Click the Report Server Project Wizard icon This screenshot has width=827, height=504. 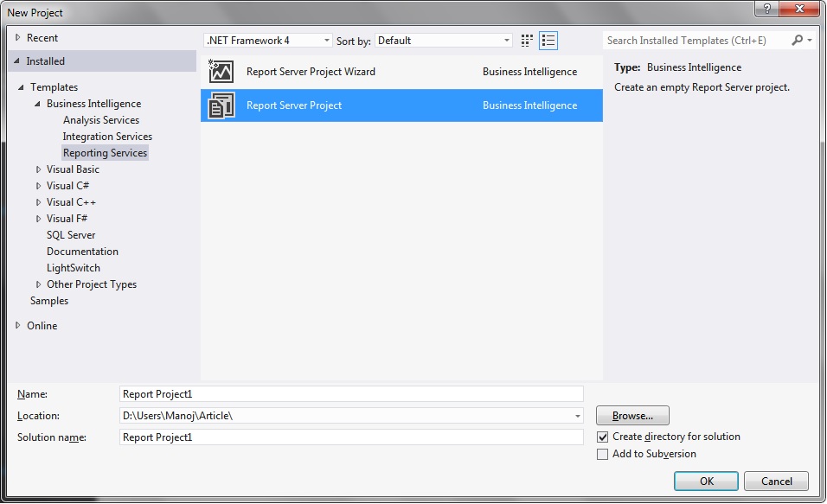tap(221, 71)
